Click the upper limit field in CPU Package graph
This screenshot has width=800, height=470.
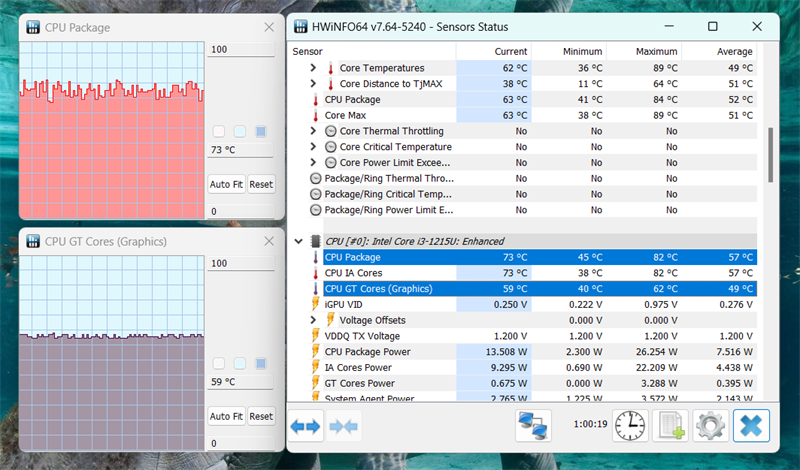tap(240, 50)
